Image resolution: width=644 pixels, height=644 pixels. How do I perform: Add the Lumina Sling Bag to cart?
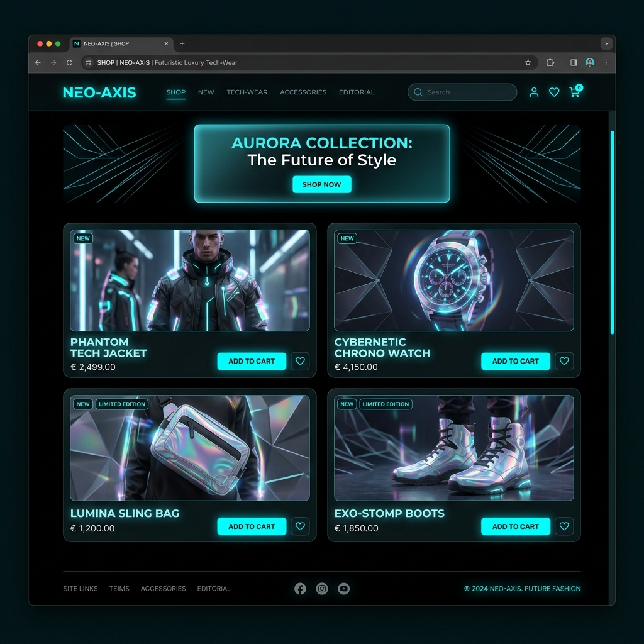click(252, 526)
